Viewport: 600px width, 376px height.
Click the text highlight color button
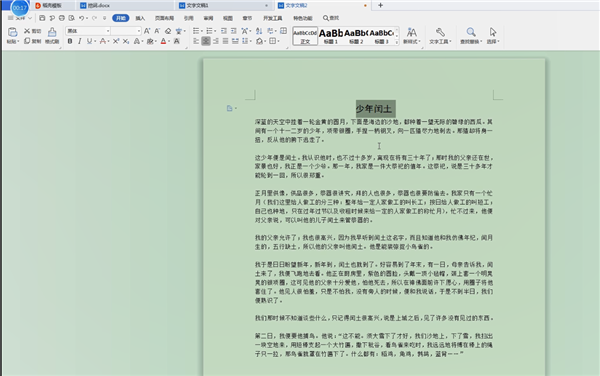150,41
